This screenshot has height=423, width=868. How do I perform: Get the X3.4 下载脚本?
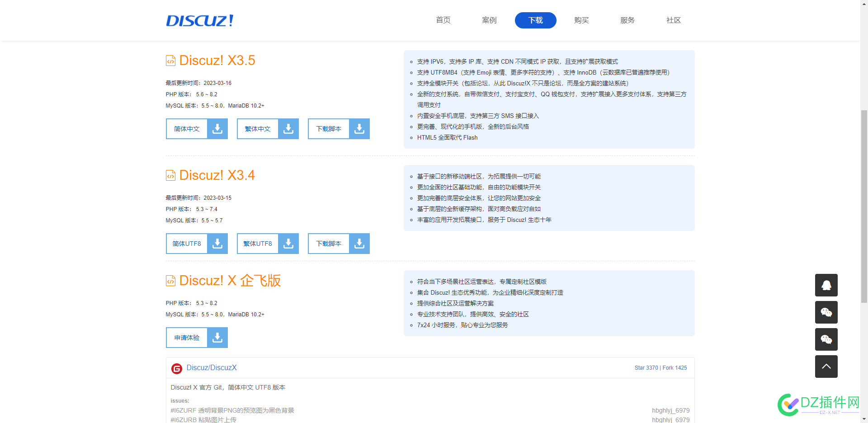(x=329, y=244)
